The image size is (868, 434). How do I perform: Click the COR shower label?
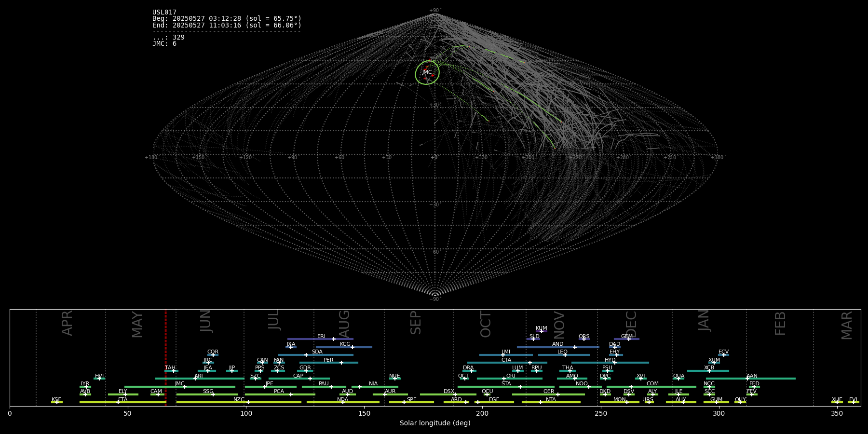[213, 352]
